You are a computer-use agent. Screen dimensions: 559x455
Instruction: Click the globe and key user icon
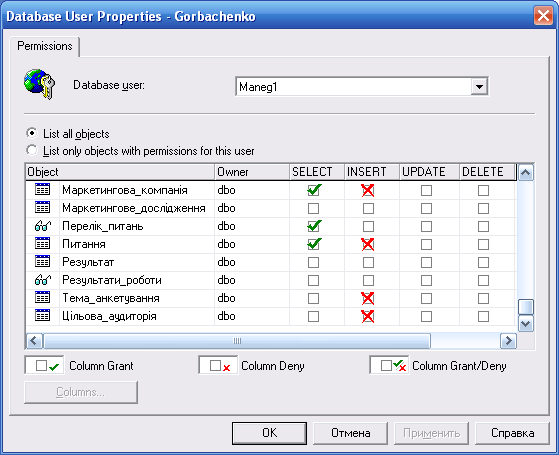point(40,85)
